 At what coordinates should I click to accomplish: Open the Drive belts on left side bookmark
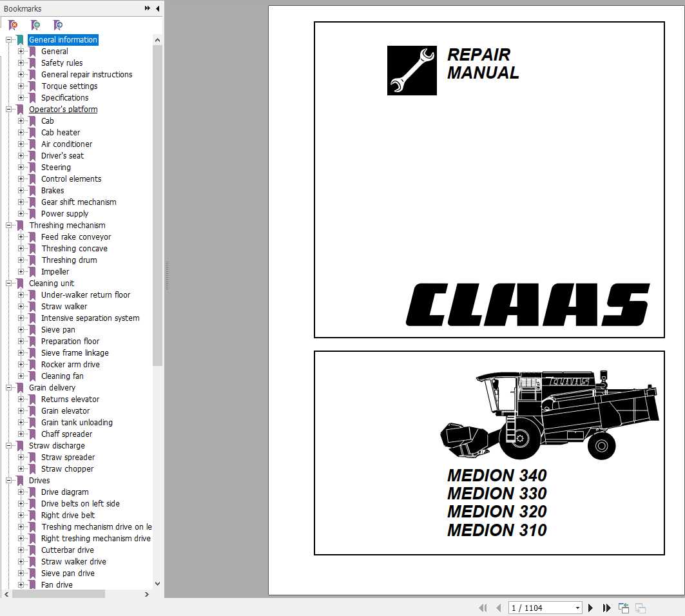point(81,503)
